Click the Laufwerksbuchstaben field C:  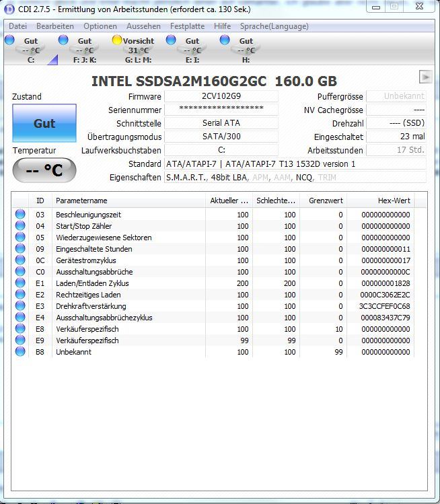click(x=221, y=150)
